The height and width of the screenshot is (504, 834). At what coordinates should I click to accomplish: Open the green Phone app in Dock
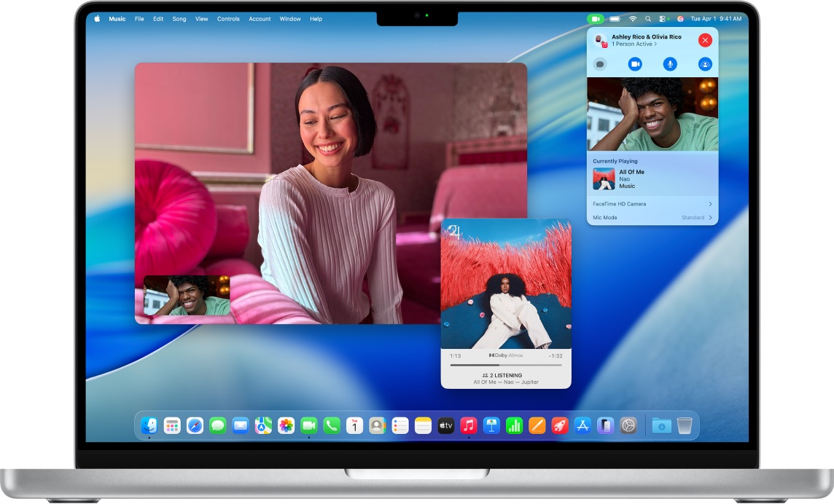coord(332,425)
